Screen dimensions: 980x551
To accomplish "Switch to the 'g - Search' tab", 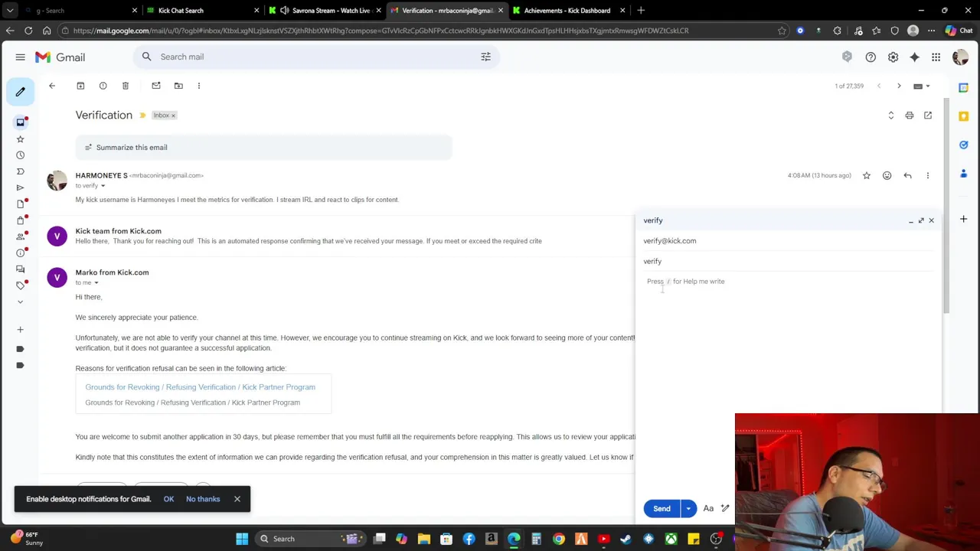I will [x=79, y=11].
